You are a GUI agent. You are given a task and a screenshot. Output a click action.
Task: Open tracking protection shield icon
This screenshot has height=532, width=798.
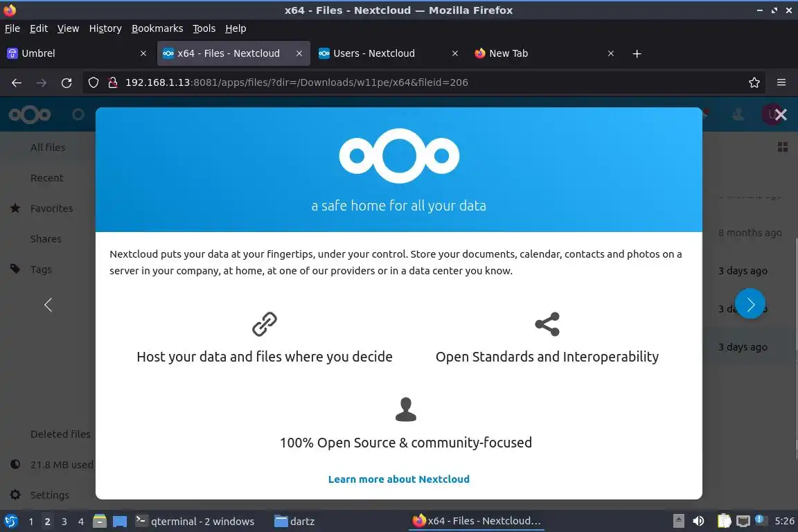93,82
